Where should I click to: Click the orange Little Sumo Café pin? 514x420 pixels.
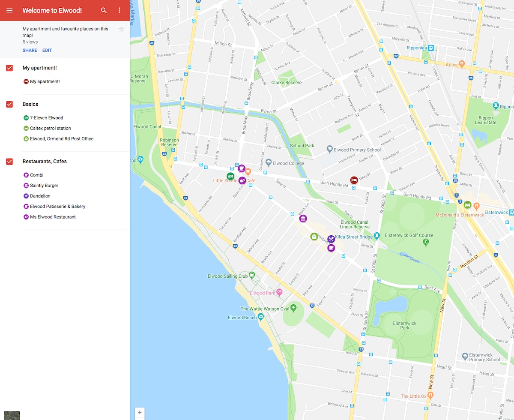click(x=248, y=173)
